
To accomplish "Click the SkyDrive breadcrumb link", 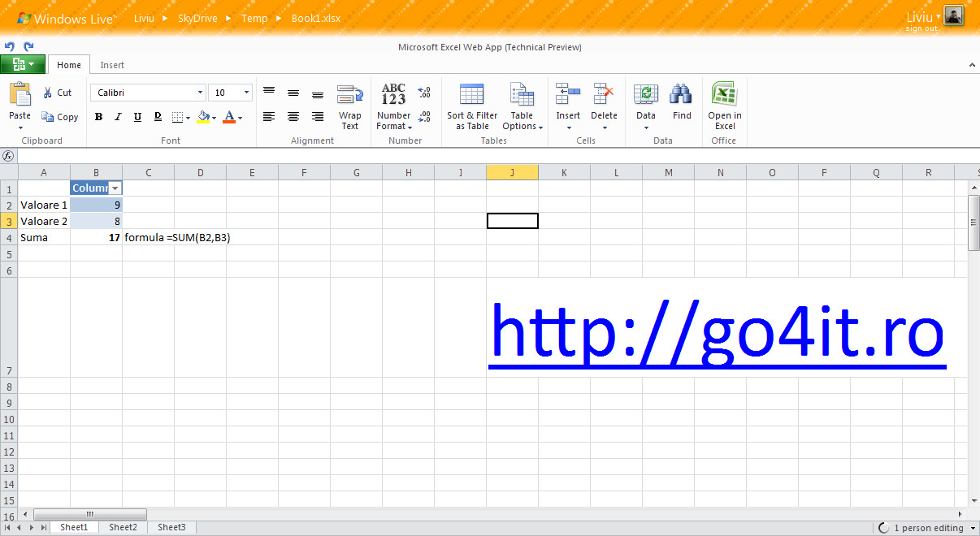I will tap(197, 18).
